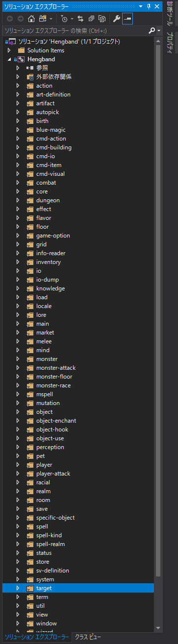
Task: Toggle the Show All Files icon
Action: click(x=102, y=19)
